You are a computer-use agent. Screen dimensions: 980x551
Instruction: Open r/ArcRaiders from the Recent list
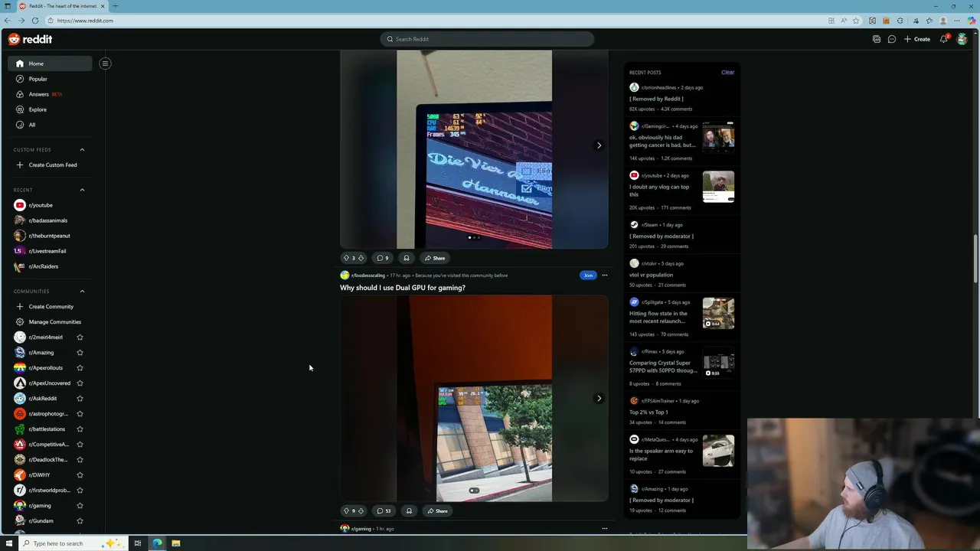pos(51,266)
